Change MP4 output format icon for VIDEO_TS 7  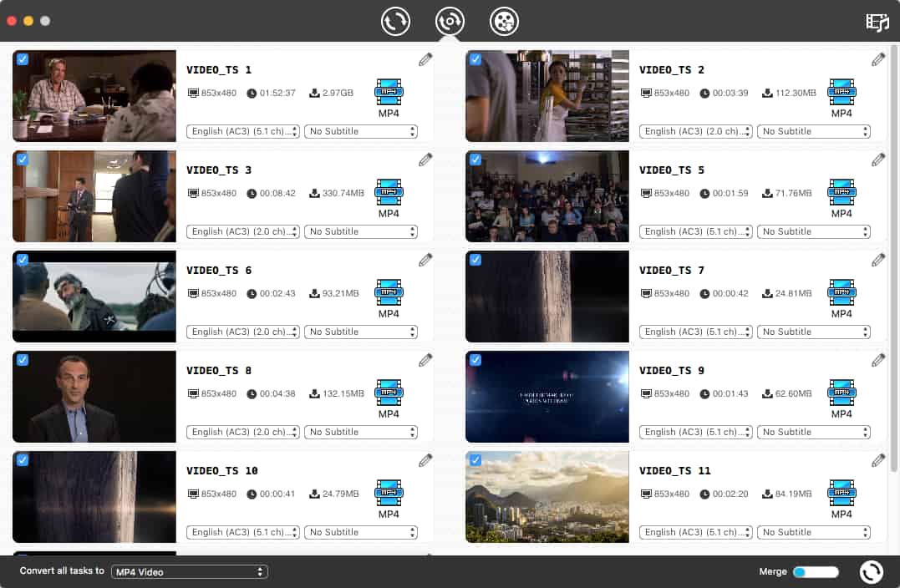click(842, 292)
